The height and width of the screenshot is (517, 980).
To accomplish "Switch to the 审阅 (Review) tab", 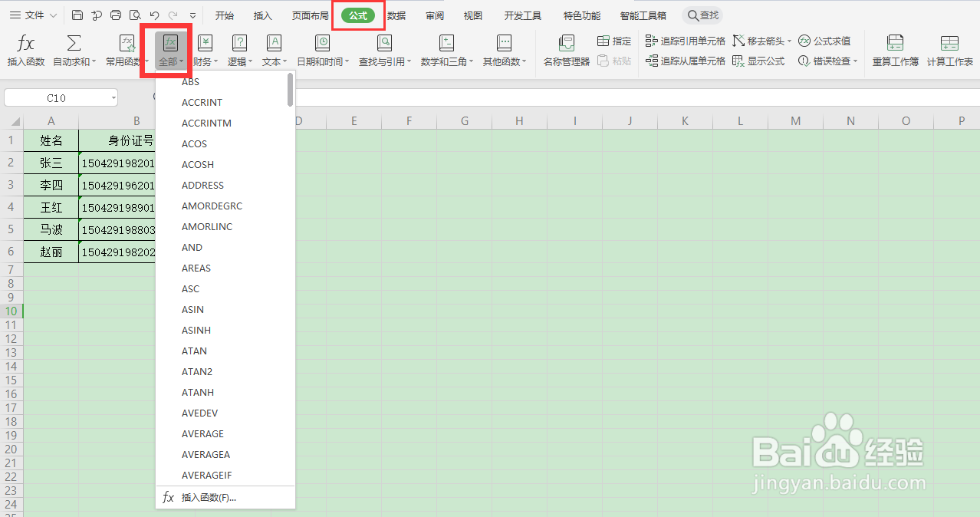I will [x=435, y=15].
